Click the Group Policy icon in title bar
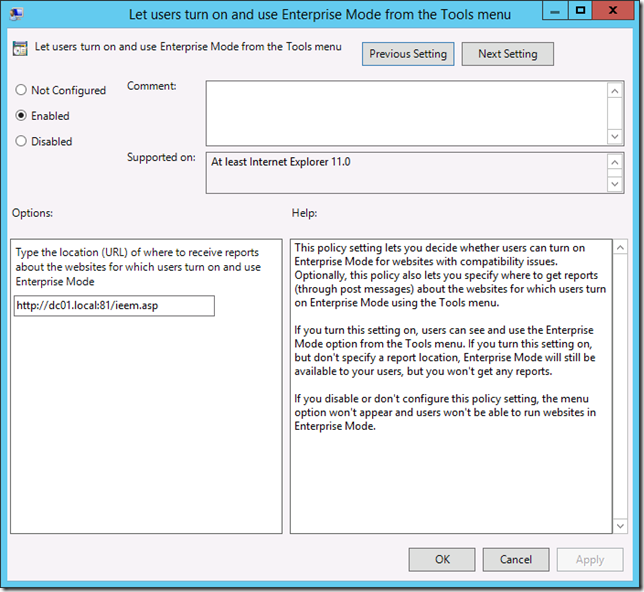Viewport: 644px width, 592px height. 20,14
